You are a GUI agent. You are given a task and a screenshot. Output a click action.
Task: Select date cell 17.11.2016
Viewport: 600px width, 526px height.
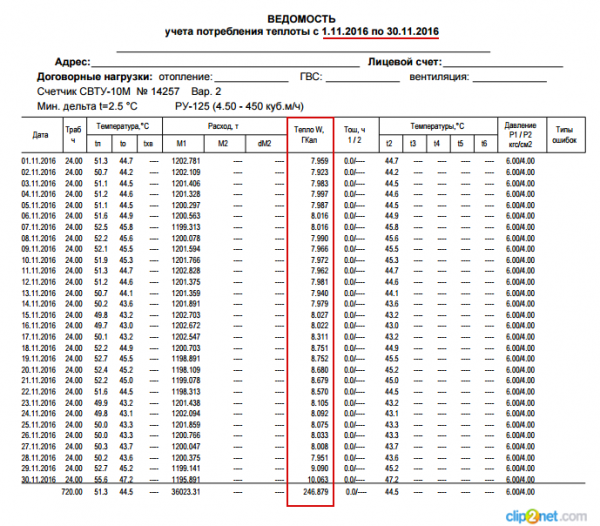pos(39,337)
